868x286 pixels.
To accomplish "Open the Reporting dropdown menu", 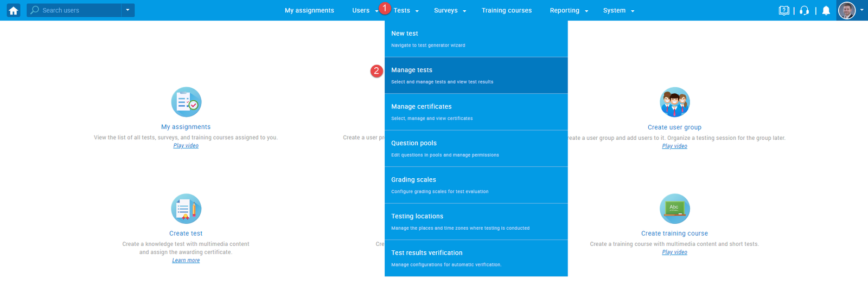I will 569,10.
